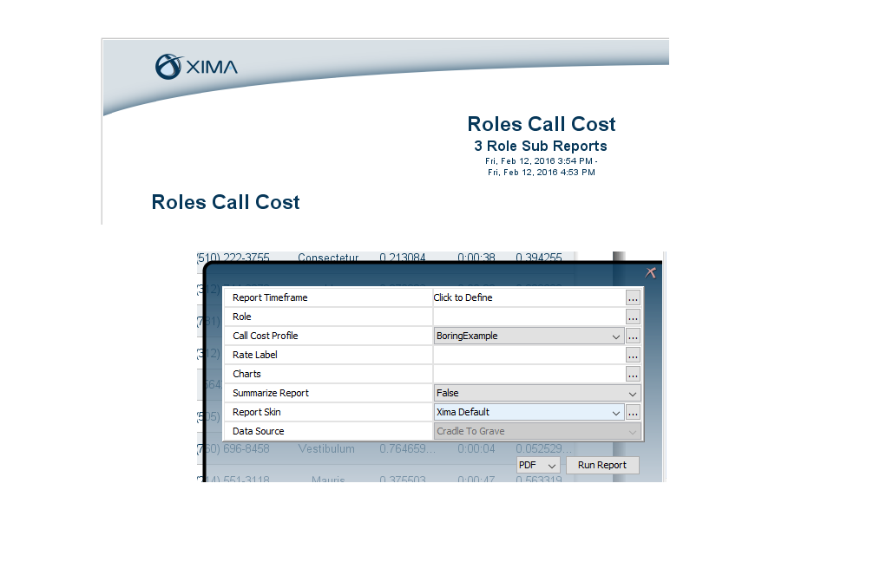The image size is (887, 588).
Task: Click the '3 Role Sub Reports' subtitle
Action: 541,146
